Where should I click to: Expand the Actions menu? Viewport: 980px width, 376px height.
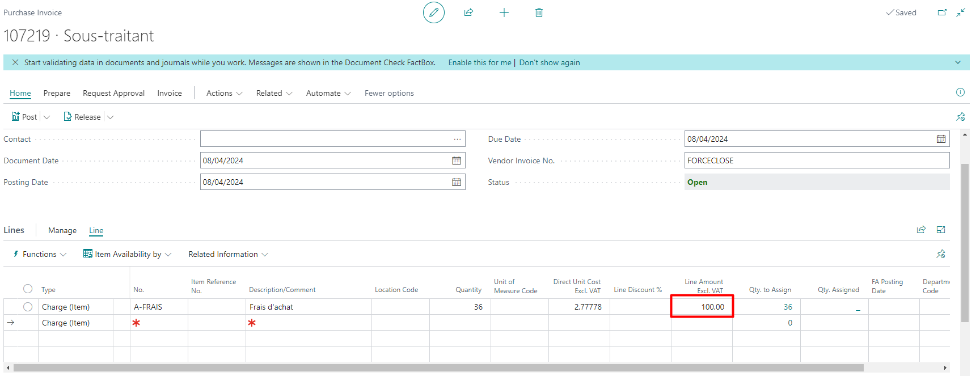point(224,93)
